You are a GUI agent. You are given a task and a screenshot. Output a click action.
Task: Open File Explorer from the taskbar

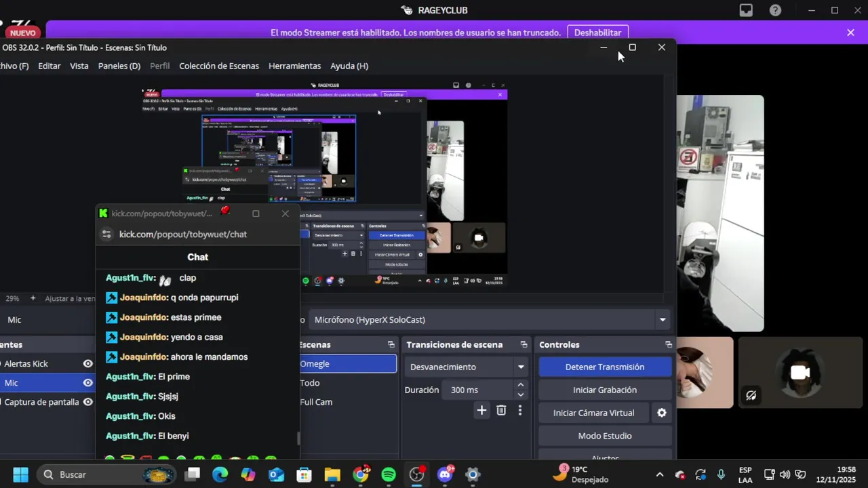click(332, 474)
